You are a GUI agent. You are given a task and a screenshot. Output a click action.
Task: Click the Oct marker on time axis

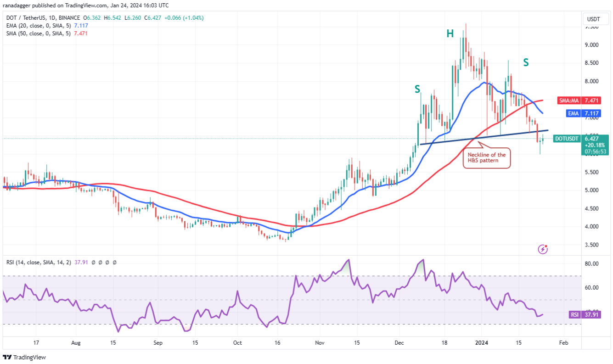tap(237, 342)
